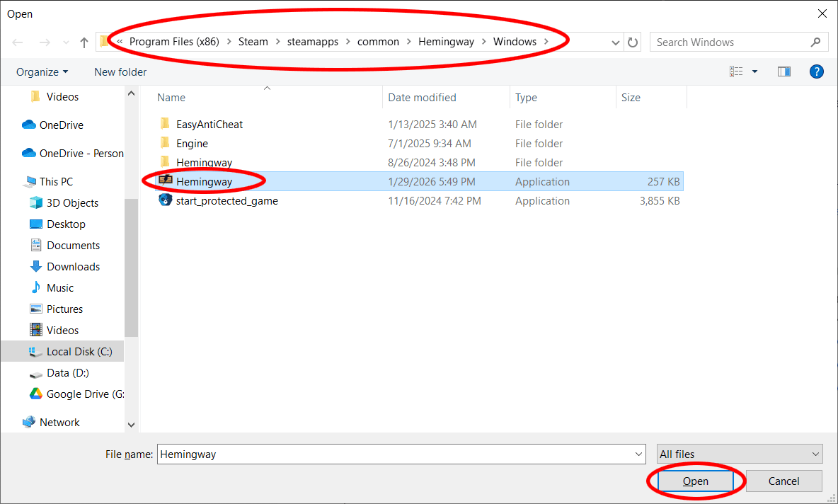Expand the File name history dropdown

coord(638,454)
